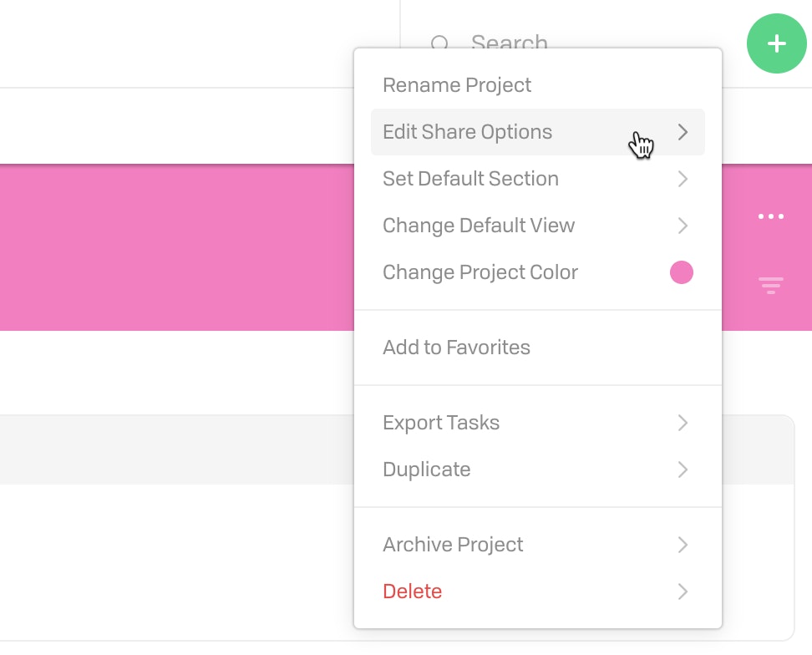
Task: Open Delete submenu chevron
Action: point(683,592)
